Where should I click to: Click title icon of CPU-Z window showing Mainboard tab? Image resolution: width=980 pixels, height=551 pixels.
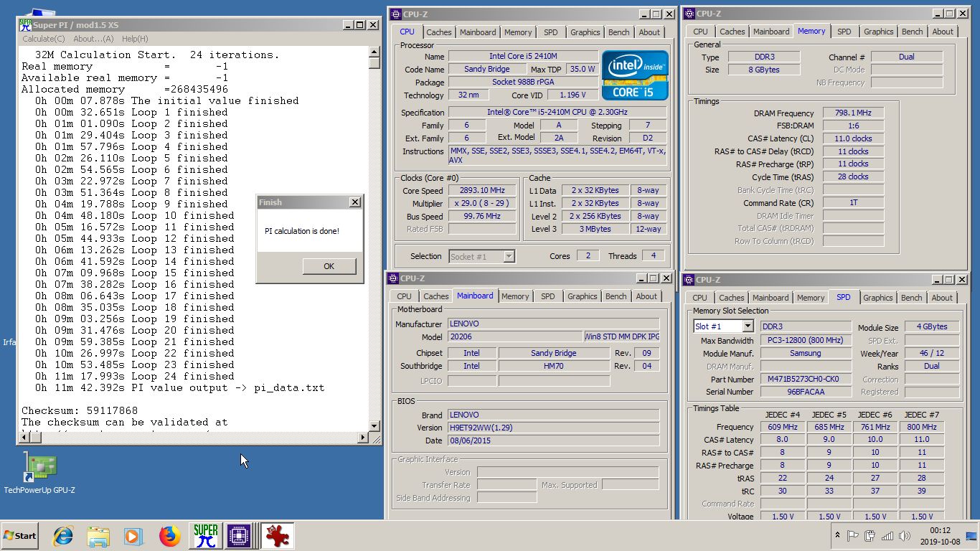(394, 278)
